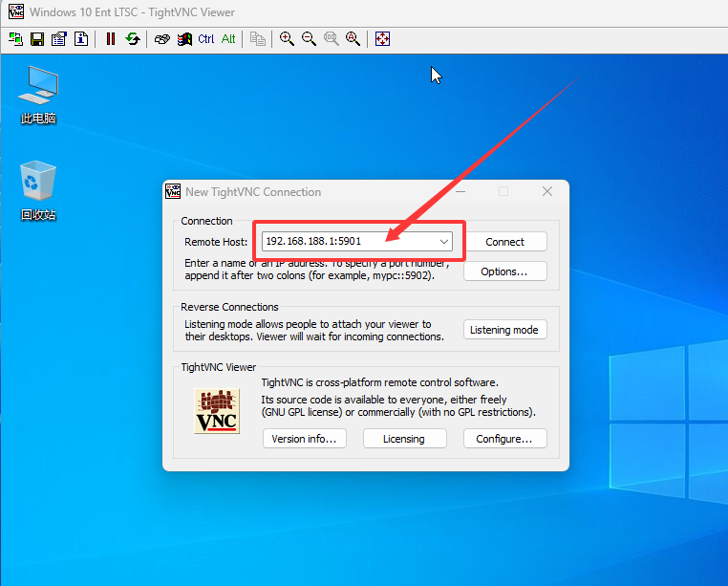The image size is (728, 586).
Task: Expand the Remote Host dropdown arrow
Action: [444, 242]
